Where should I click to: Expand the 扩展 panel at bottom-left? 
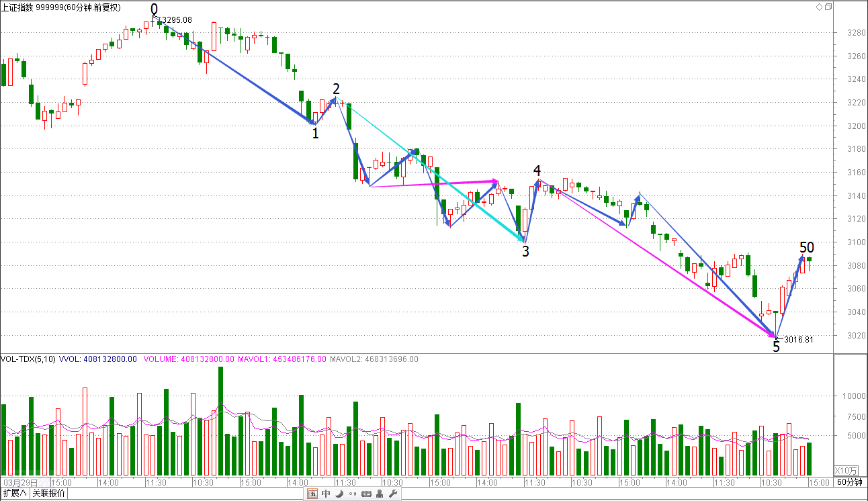click(x=15, y=494)
